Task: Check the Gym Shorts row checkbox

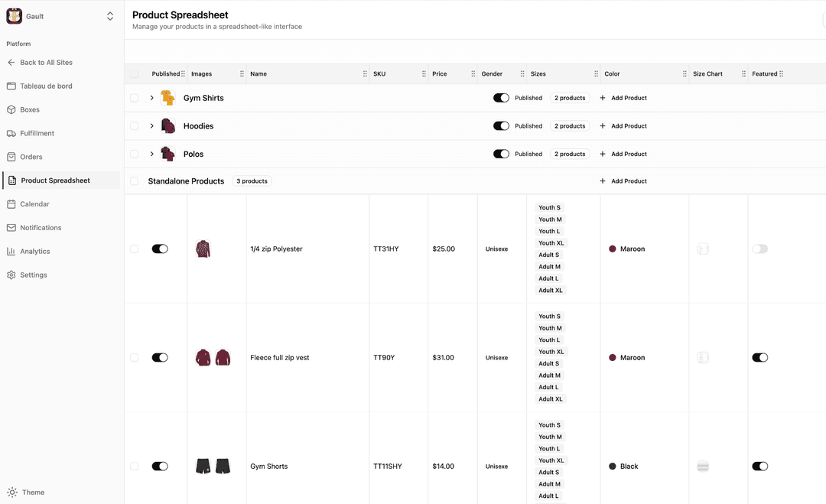Action: 135,467
